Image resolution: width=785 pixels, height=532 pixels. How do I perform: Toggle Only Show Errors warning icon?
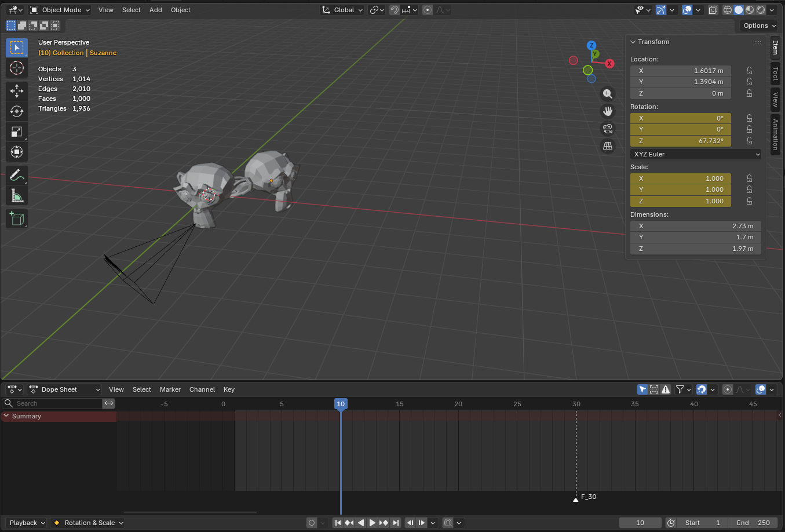(x=666, y=389)
